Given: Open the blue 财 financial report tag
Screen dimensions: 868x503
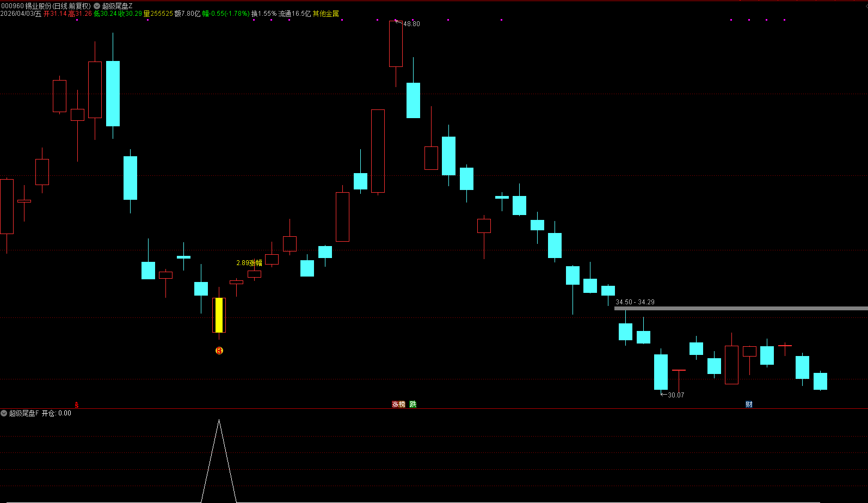Looking at the screenshot, I should click(749, 404).
